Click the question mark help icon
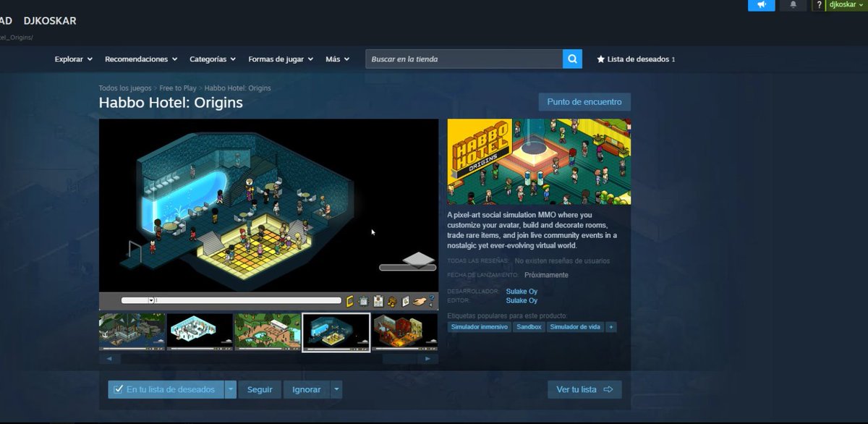This screenshot has height=424, width=868. (818, 5)
